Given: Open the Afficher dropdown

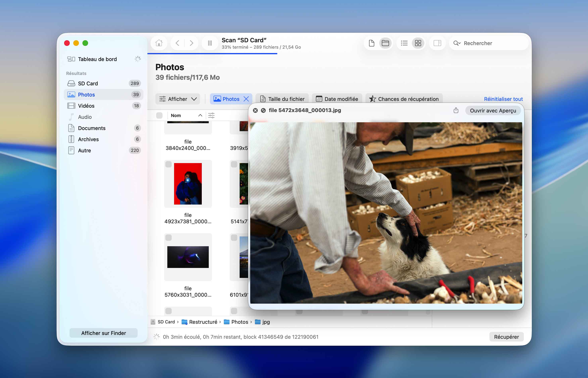Looking at the screenshot, I should (178, 99).
